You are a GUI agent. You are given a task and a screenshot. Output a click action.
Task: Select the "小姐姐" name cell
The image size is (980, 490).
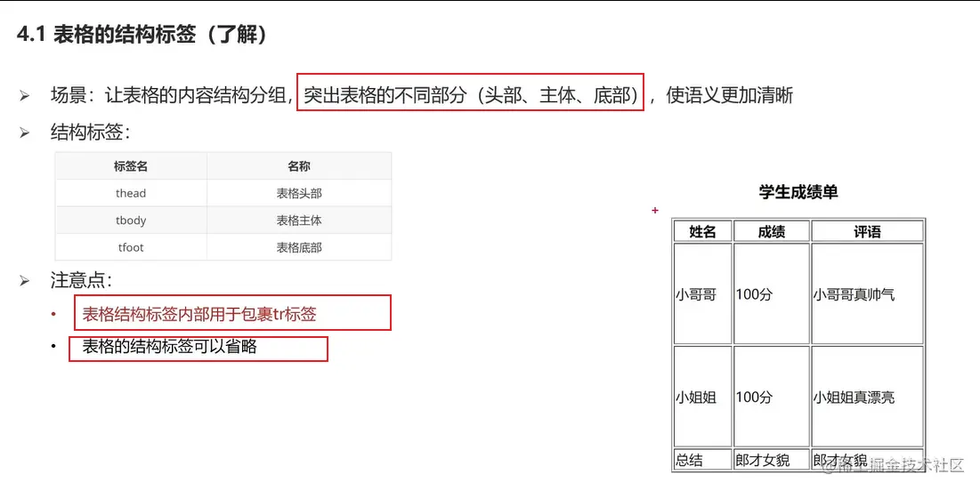point(702,397)
